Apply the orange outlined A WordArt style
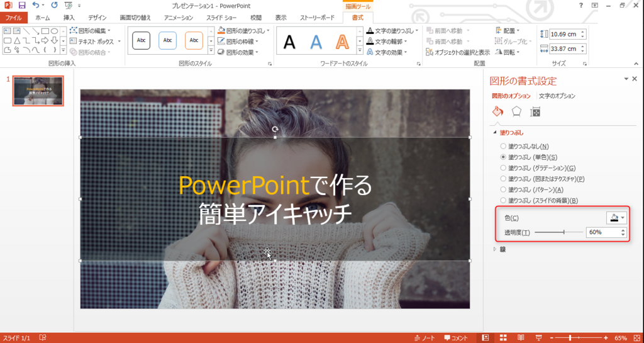The width and height of the screenshot is (644, 343). click(x=341, y=42)
